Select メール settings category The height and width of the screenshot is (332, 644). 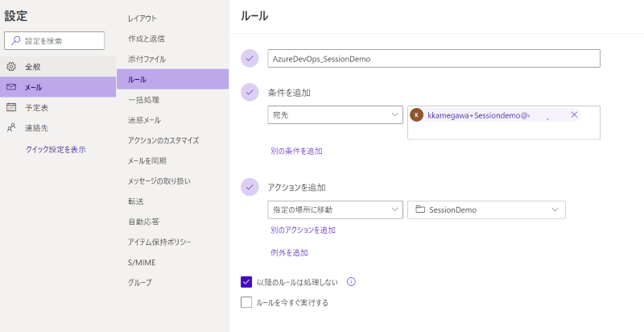[x=58, y=87]
